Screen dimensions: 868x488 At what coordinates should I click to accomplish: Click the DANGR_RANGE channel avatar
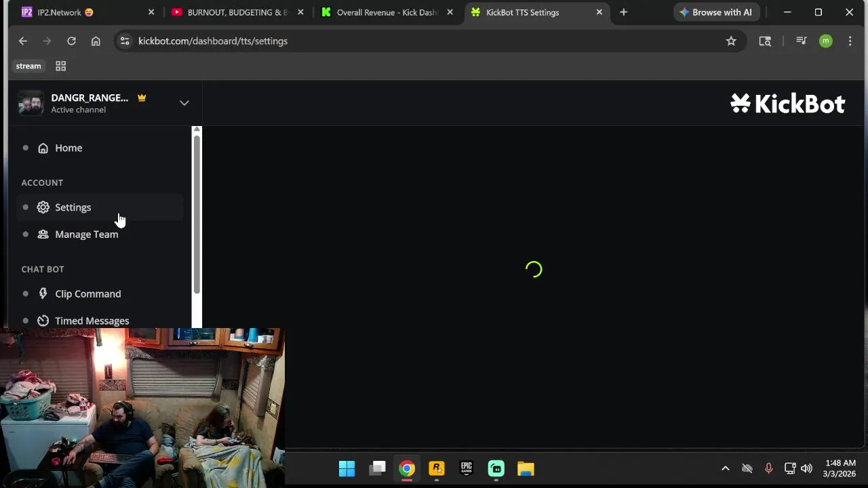[x=31, y=103]
